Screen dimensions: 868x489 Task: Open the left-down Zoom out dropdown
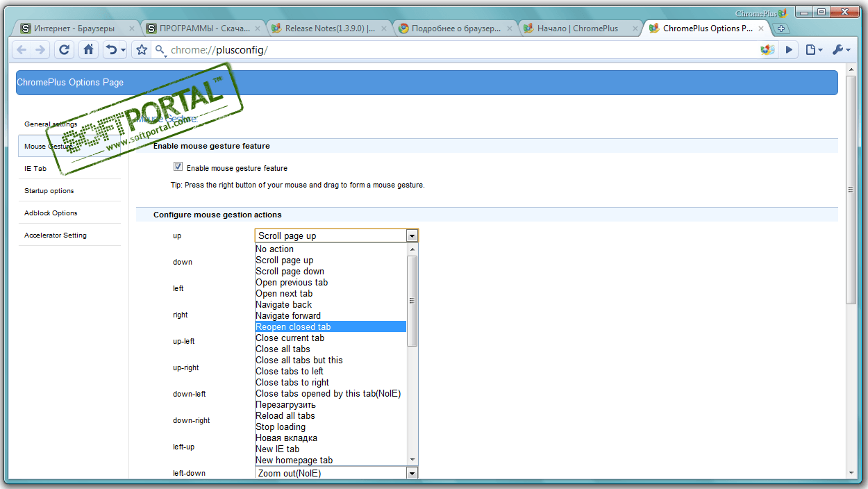(x=337, y=473)
